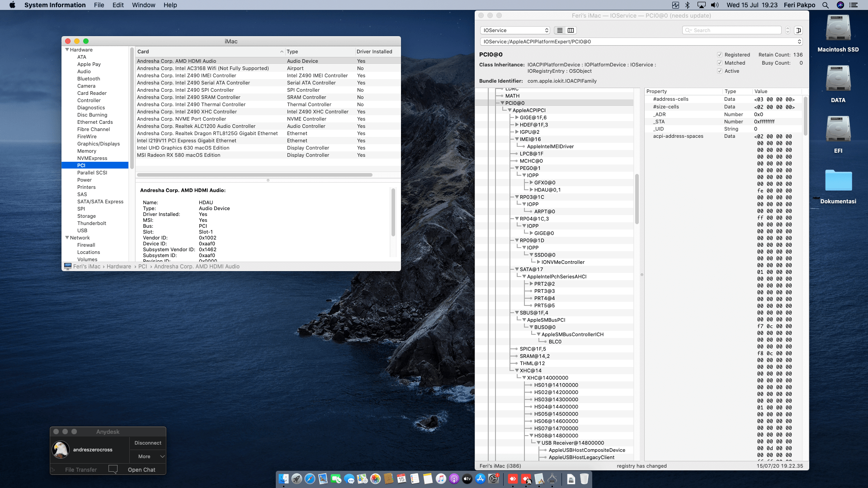Expand the IGPU@2 tree node
Screen dimensions: 868x488
[517, 132]
